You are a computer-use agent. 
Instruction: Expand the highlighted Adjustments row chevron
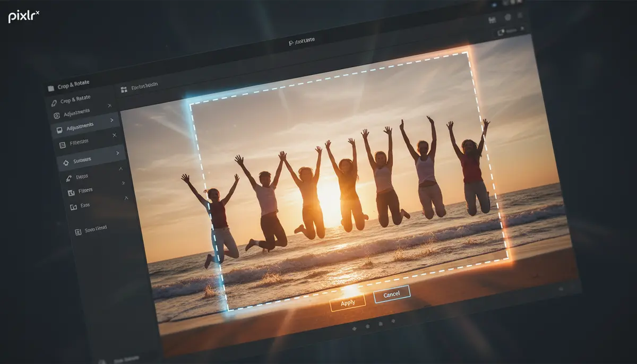[111, 120]
